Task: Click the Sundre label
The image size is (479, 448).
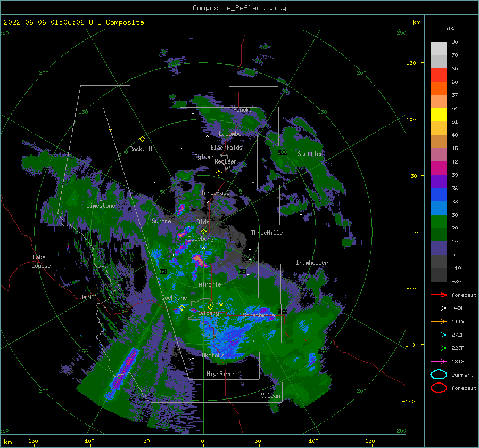Action: [x=161, y=221]
